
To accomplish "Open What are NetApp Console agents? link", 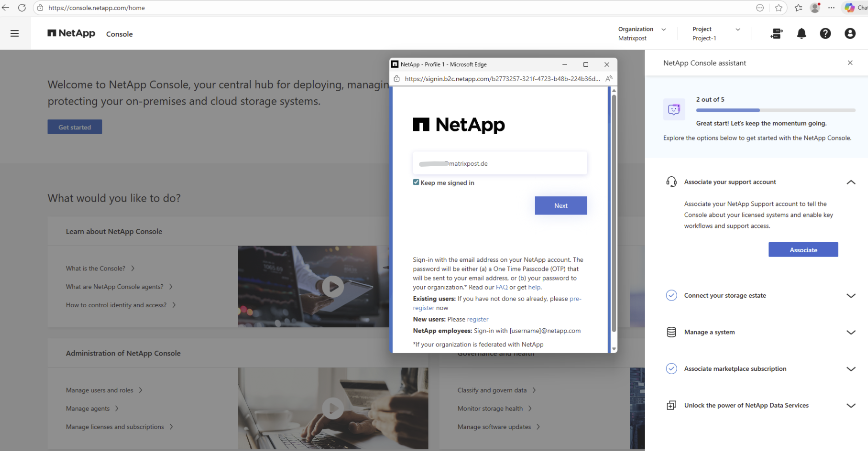I will [120, 287].
